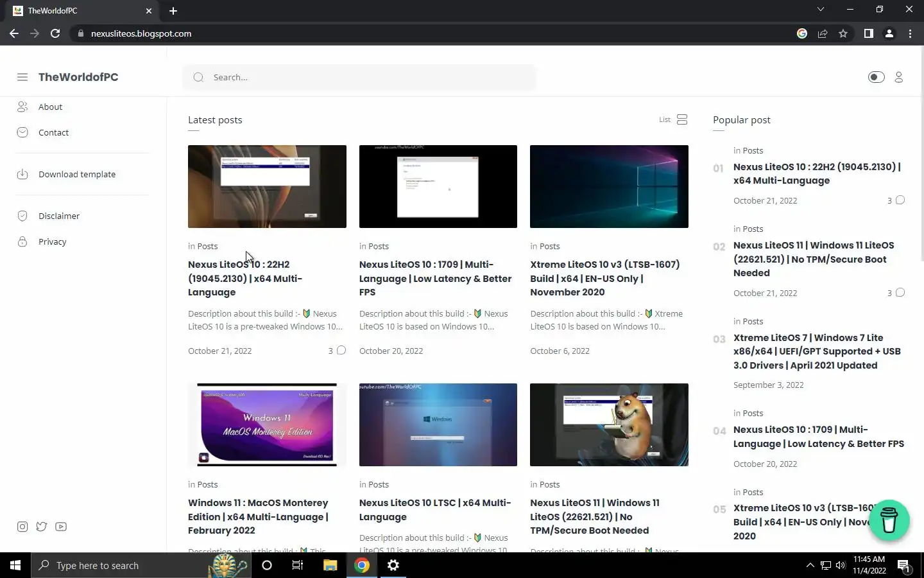Open Xtreme LiteOS 10 v3 latest post title
924x578 pixels.
click(x=605, y=278)
